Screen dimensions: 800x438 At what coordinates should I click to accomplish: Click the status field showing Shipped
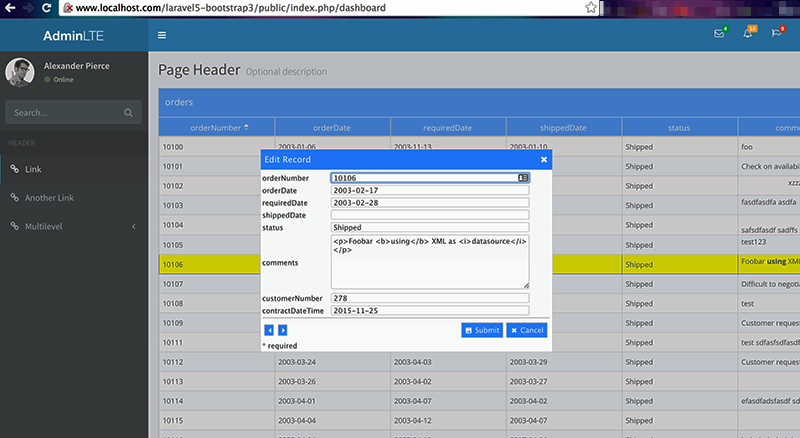coord(430,227)
